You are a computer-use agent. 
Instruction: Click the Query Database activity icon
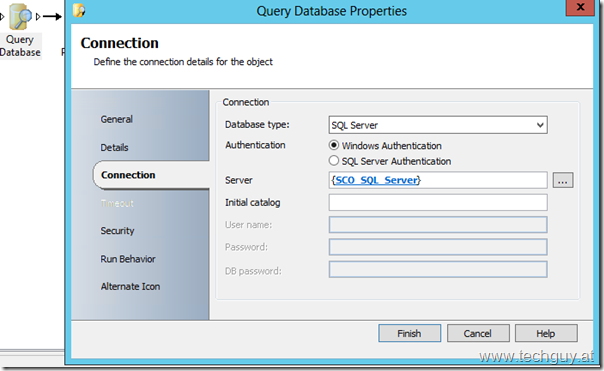(x=20, y=17)
